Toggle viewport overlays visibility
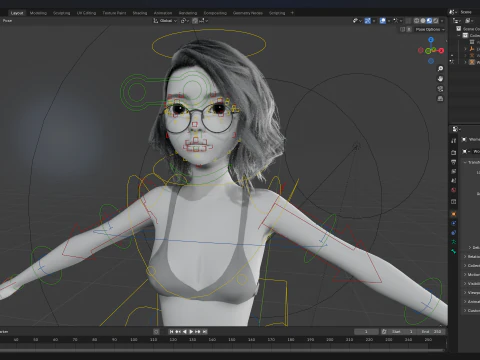The height and width of the screenshot is (360, 480). [x=383, y=21]
